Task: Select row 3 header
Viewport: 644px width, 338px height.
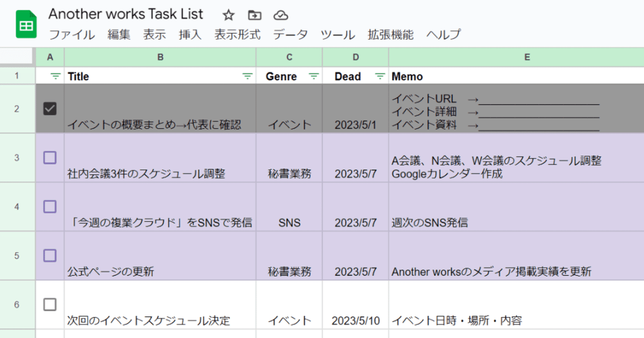Action: 17,157
